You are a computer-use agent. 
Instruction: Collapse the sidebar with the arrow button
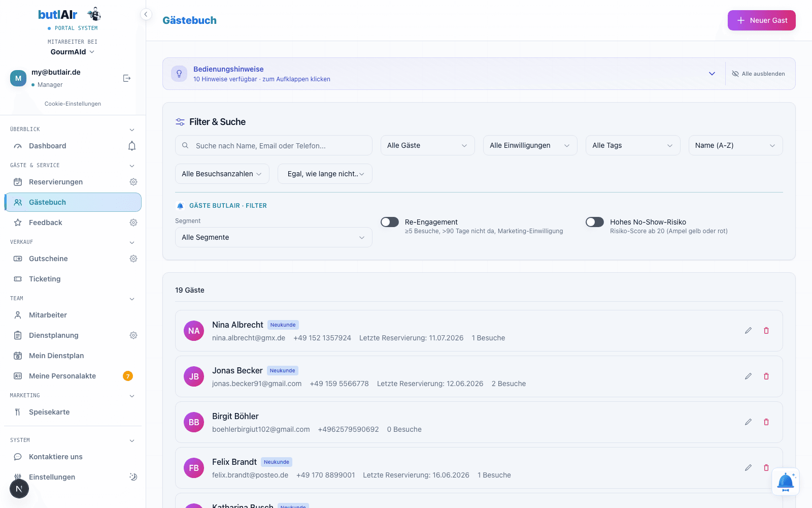point(146,14)
